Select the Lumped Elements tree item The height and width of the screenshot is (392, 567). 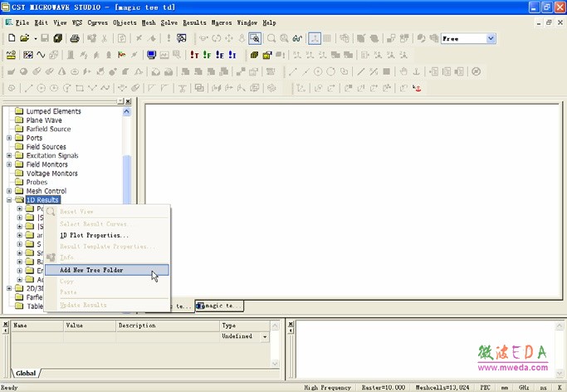53,111
